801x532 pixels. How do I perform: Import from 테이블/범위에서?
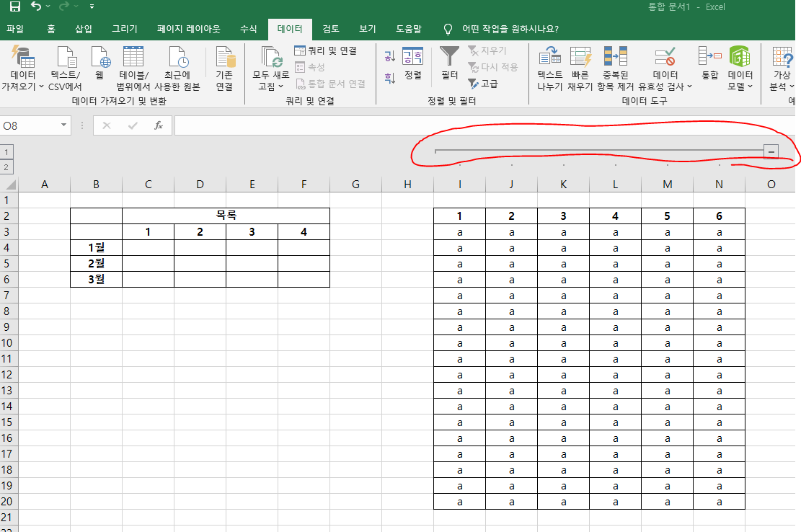coord(133,68)
